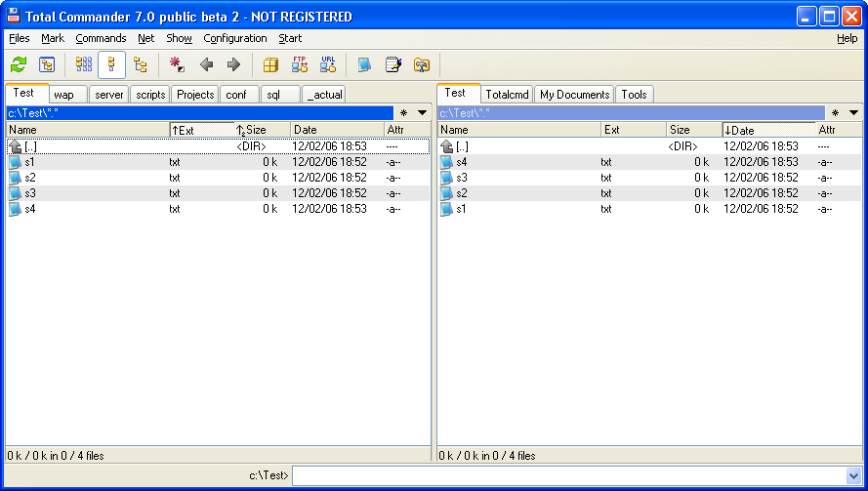The width and height of the screenshot is (868, 491).
Task: Switch to the Totalcmd tab in right panel
Action: click(507, 95)
